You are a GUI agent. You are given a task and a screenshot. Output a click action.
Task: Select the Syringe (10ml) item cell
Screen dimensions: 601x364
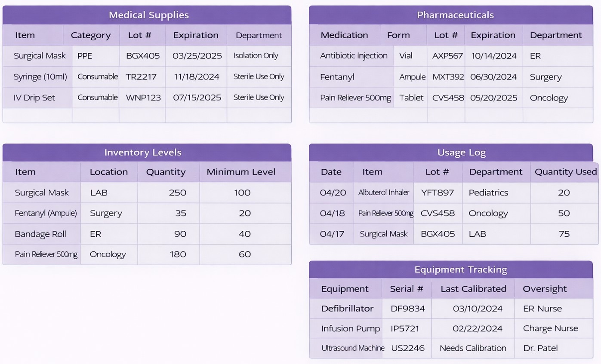tap(40, 77)
